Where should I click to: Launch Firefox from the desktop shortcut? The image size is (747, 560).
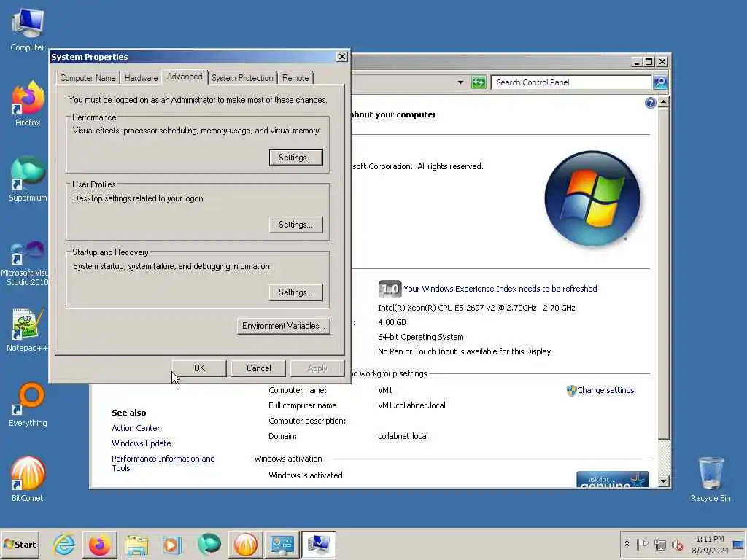click(x=28, y=104)
